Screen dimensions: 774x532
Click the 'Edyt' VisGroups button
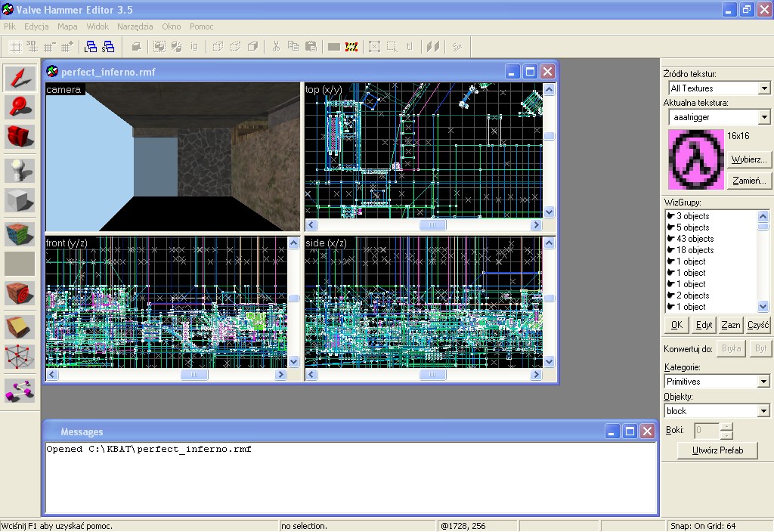(704, 325)
